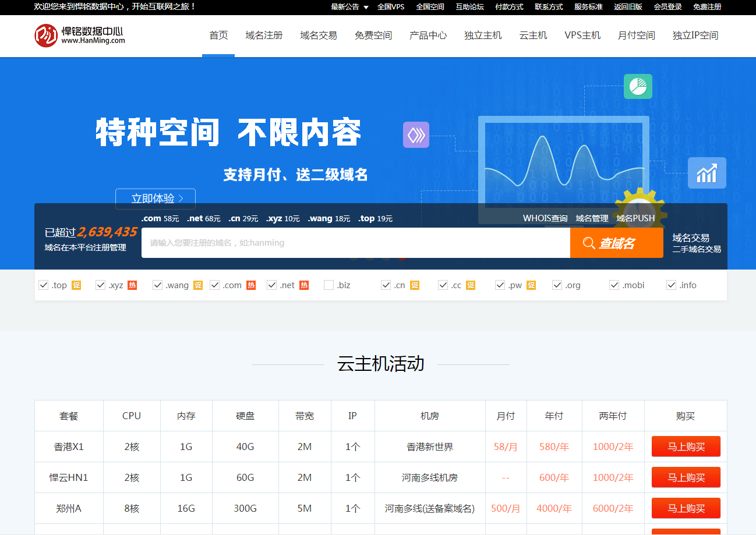756x535 pixels.
Task: Open the WHOIS查询 link
Action: pyautogui.click(x=545, y=218)
